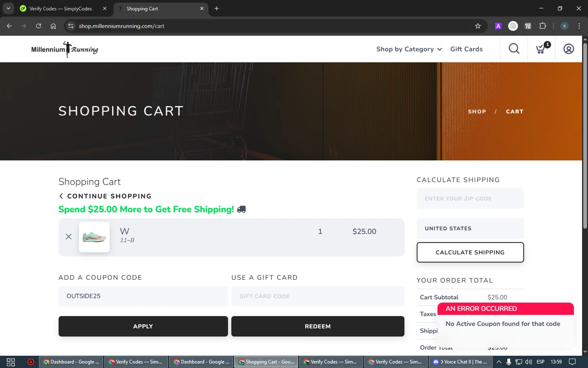Remove the W shoe item from cart
This screenshot has width=588, height=368.
(69, 237)
